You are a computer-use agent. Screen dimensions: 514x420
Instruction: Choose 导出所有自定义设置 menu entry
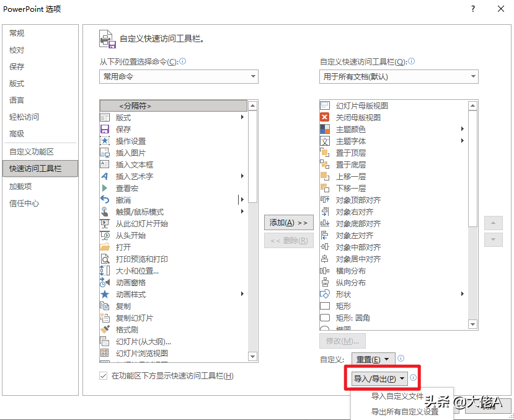click(404, 411)
